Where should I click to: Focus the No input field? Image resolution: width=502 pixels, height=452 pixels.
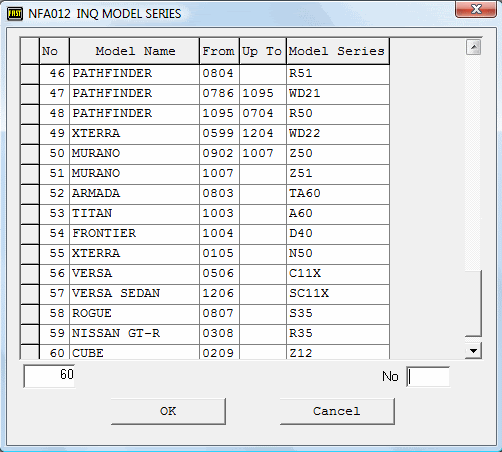tap(428, 377)
